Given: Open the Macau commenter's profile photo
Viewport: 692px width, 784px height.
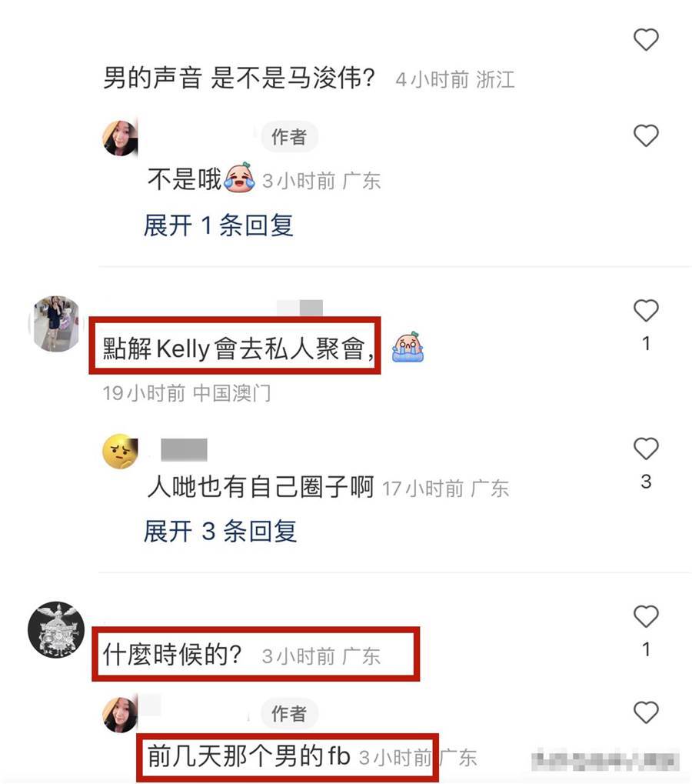Looking at the screenshot, I should [55, 323].
